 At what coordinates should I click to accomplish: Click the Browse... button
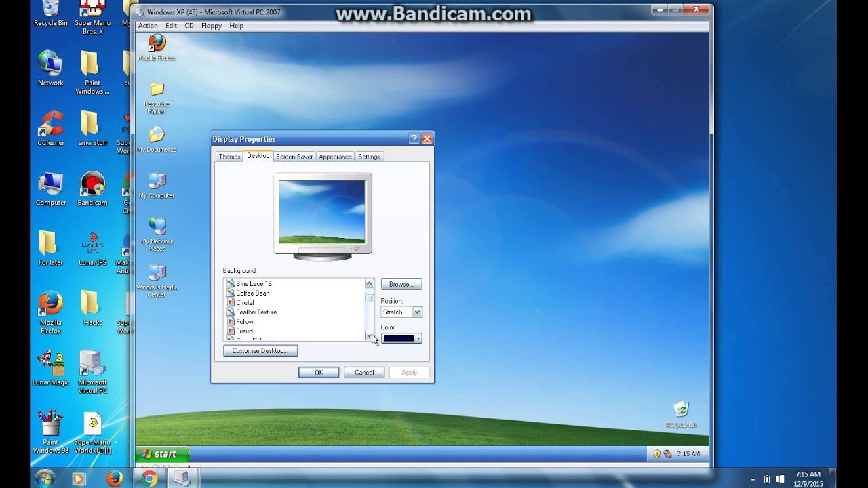tap(401, 284)
